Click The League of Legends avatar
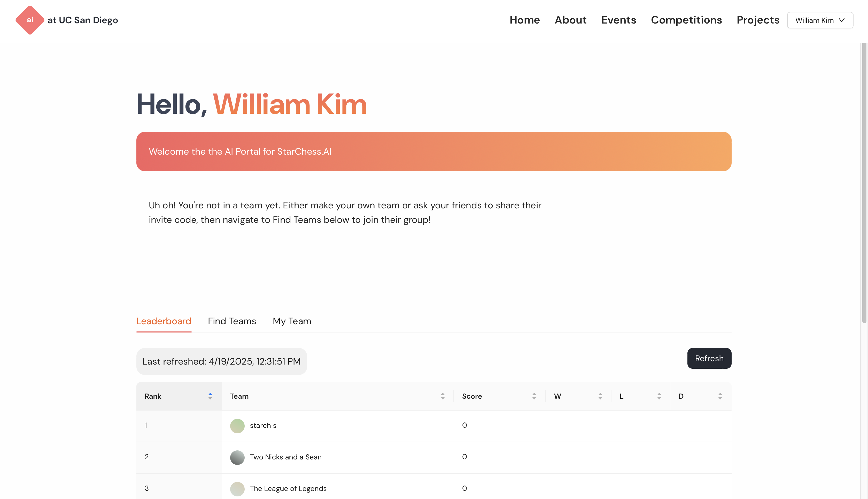 (237, 489)
